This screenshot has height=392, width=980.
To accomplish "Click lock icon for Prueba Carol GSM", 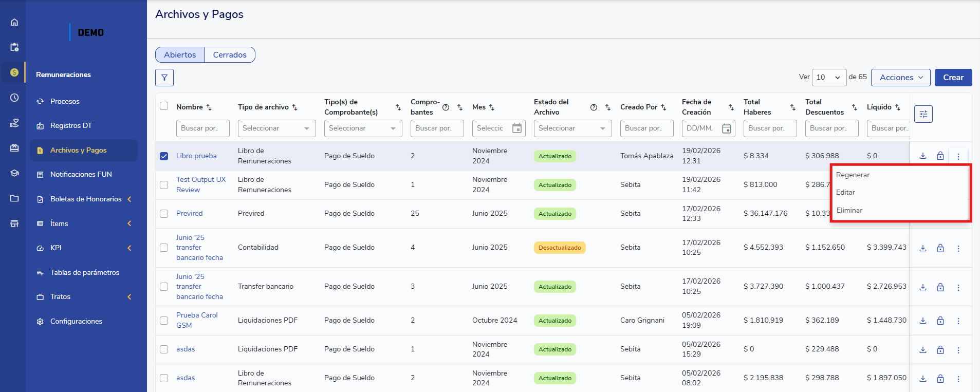I will tap(940, 321).
